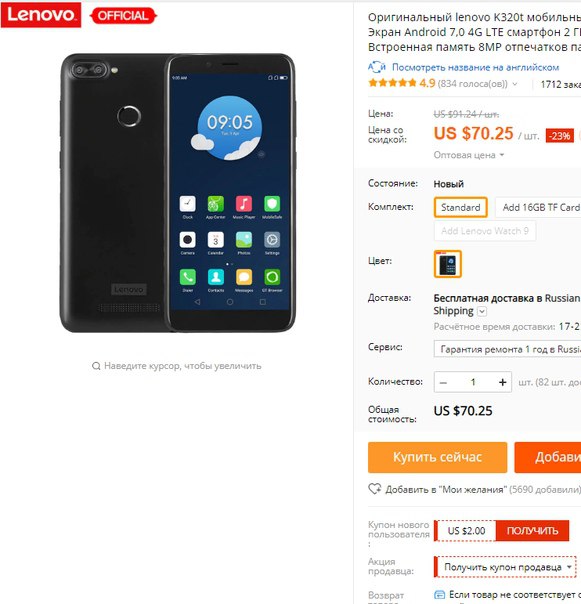Click the Lenovo brand logo
This screenshot has width=581, height=604.
pyautogui.click(x=41, y=15)
